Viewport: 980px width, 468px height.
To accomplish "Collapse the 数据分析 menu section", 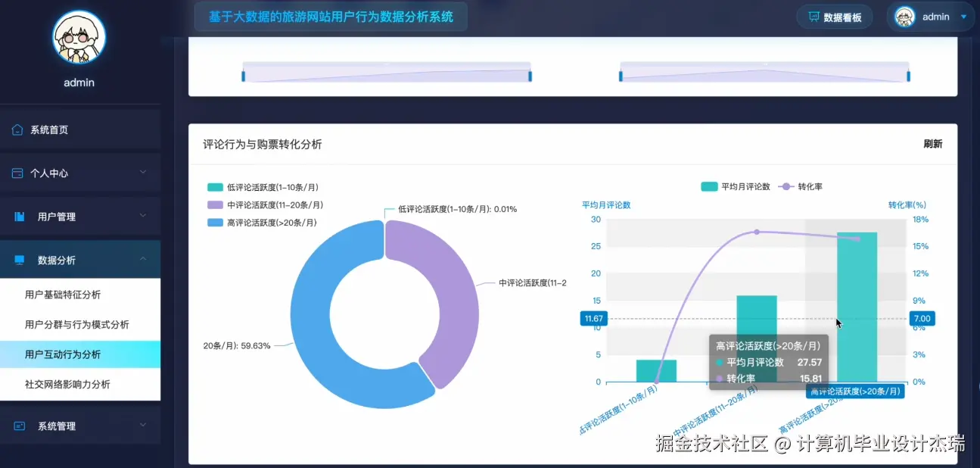I will click(x=79, y=258).
